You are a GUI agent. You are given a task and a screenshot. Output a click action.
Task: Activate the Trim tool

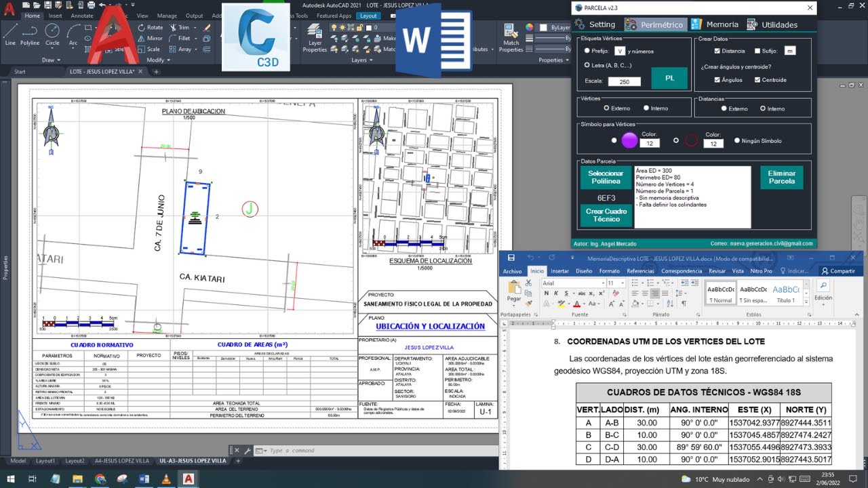[x=179, y=28]
